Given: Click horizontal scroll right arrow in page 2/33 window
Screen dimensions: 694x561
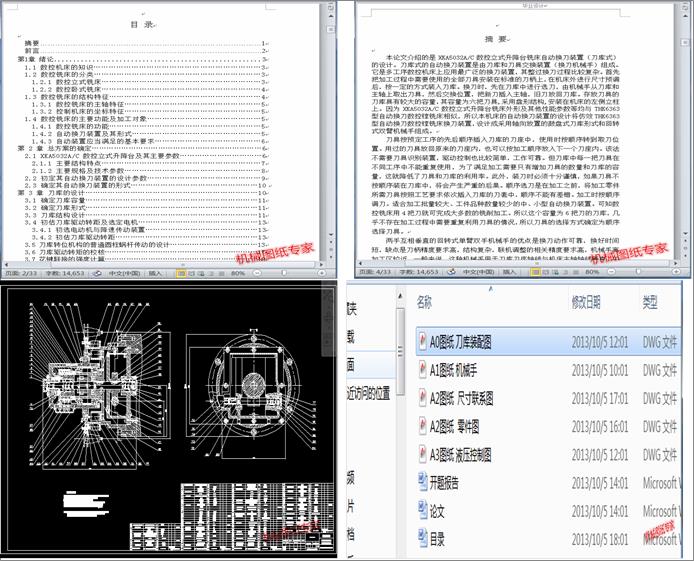Looking at the screenshot, I should 322,265.
